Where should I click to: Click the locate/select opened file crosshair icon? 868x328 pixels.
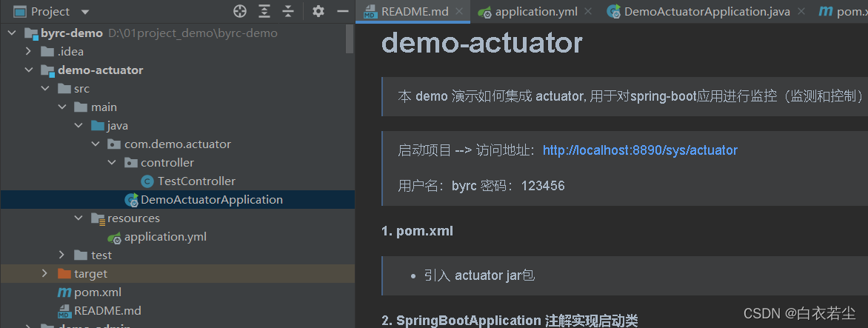(240, 11)
